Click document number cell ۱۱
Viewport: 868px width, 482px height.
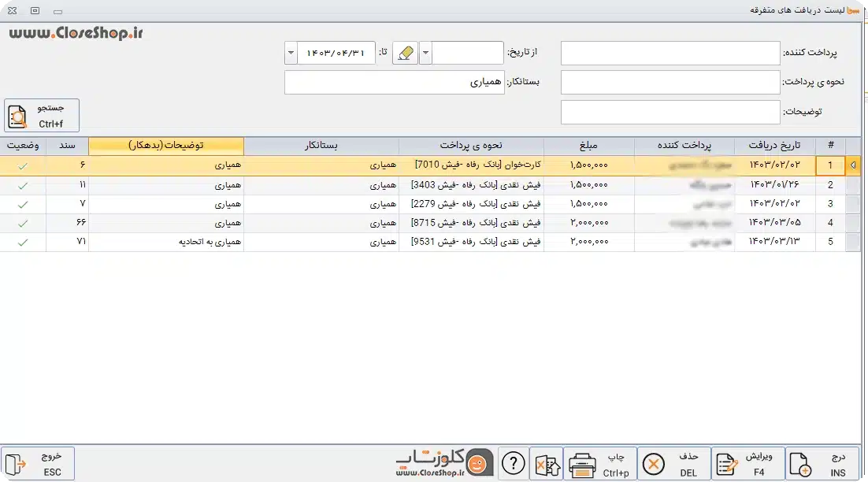(67, 185)
